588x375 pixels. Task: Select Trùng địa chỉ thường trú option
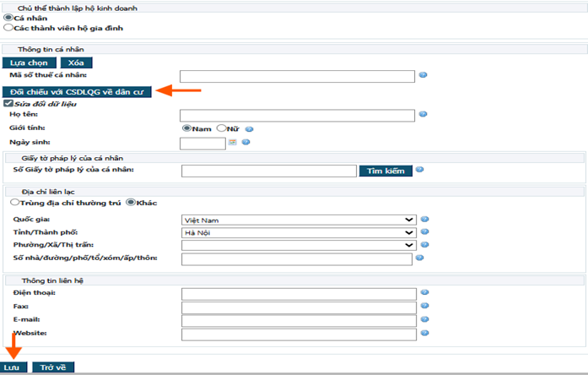[x=14, y=202]
